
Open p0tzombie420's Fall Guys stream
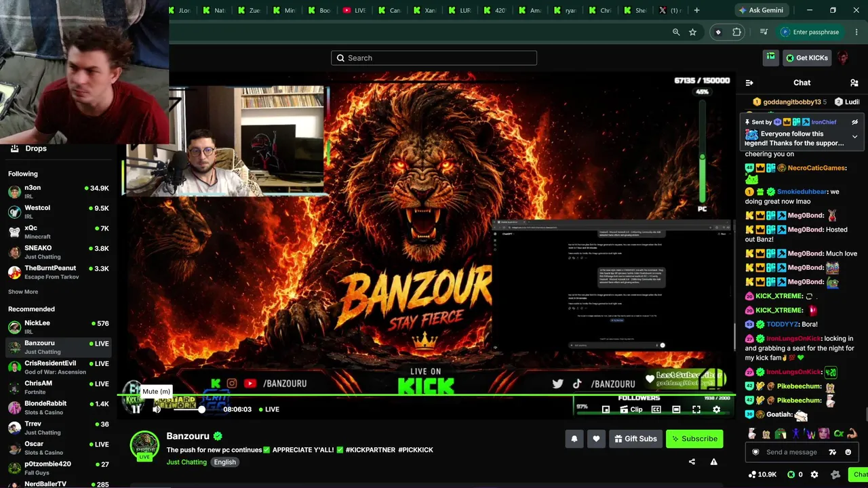(58, 468)
